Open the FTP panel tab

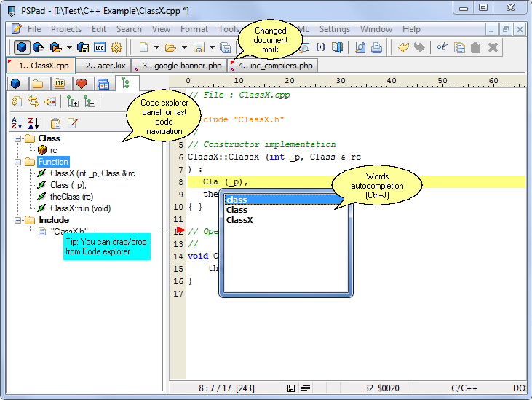(x=59, y=84)
